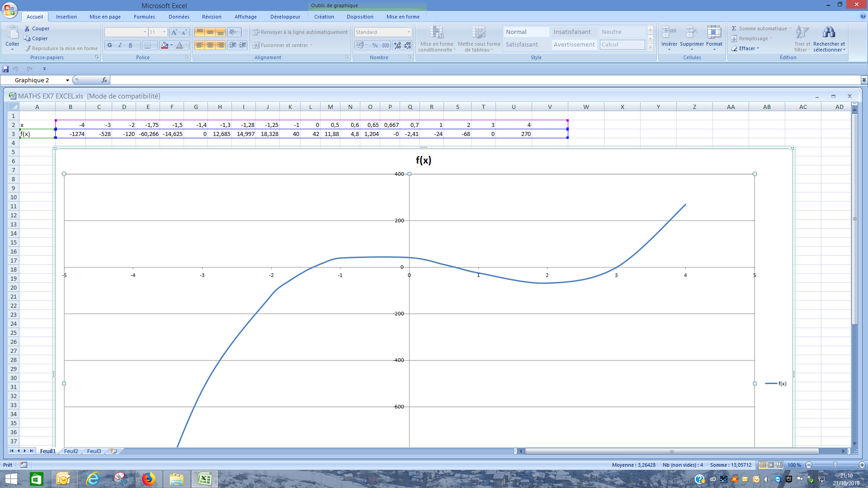868x488 pixels.
Task: Toggle bold G formatting button
Action: [109, 45]
